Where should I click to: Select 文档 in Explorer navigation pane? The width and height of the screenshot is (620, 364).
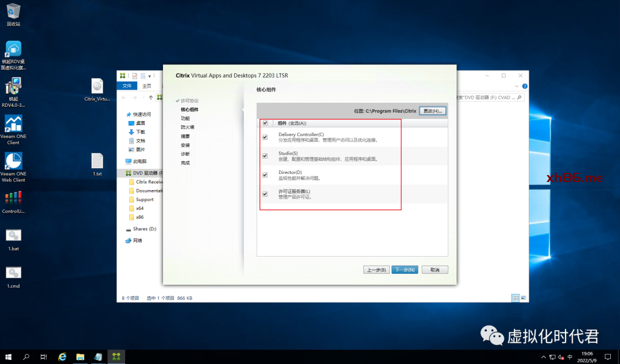pyautogui.click(x=141, y=141)
